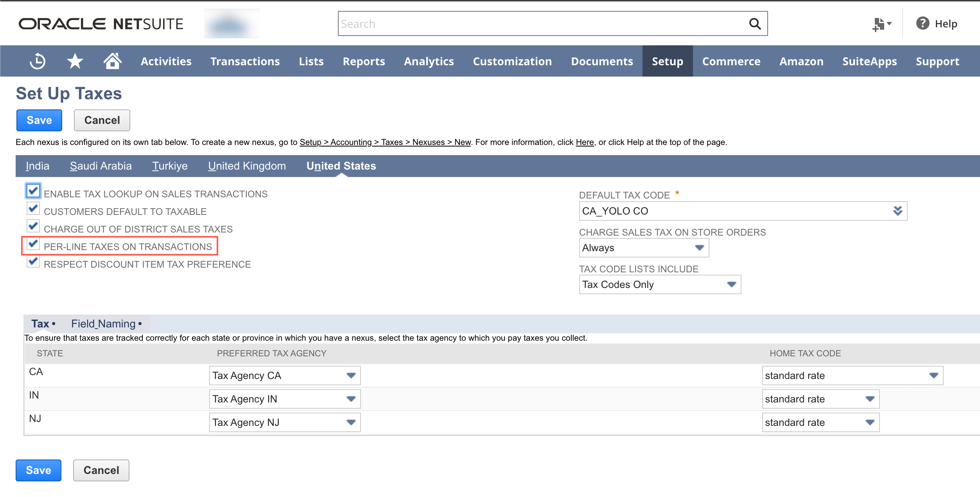The width and height of the screenshot is (980, 497).
Task: Open the CHARGE SALES TAX ON STORE ORDERS dropdown
Action: click(x=700, y=247)
